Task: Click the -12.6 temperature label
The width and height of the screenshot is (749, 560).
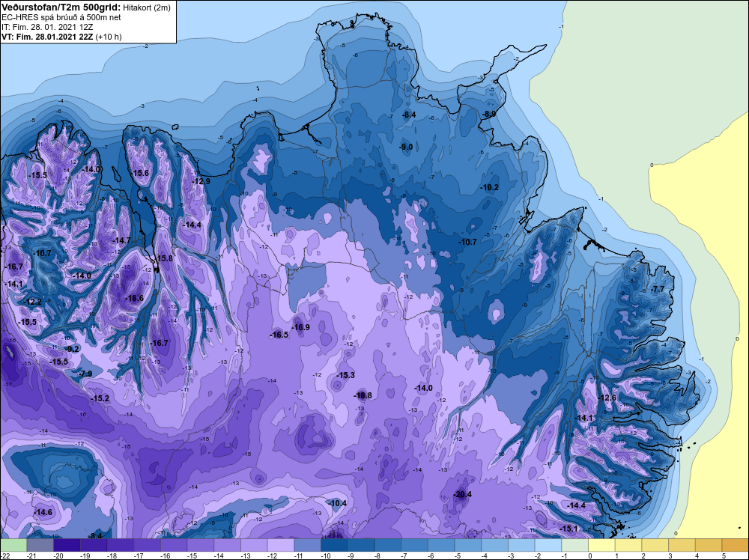Action: 607,398
